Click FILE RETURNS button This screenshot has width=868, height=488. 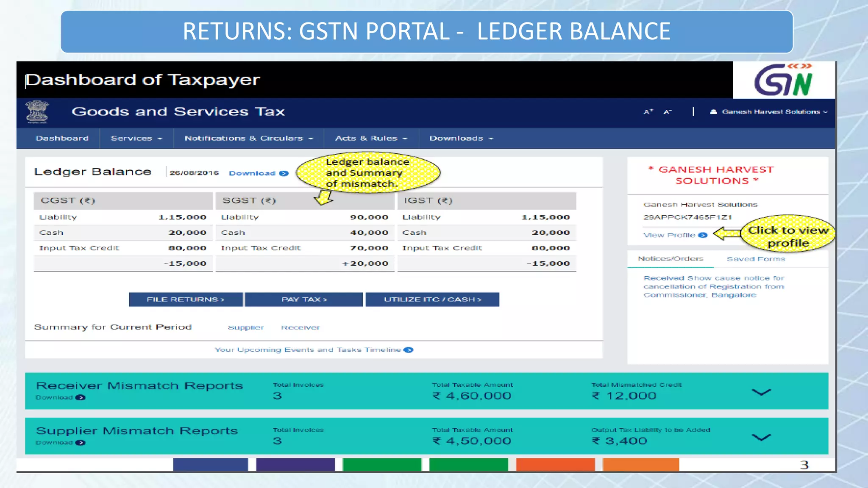click(186, 299)
